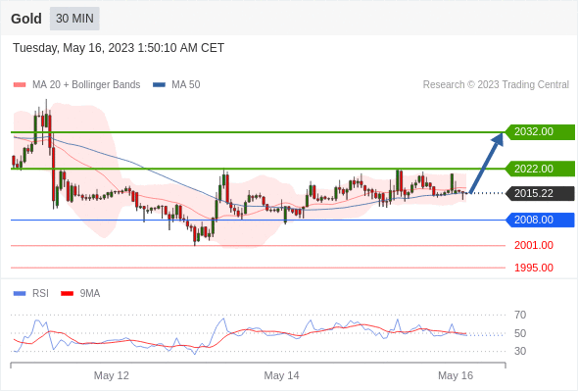Click the RSI legend label
This screenshot has width=578, height=392.
[40, 294]
